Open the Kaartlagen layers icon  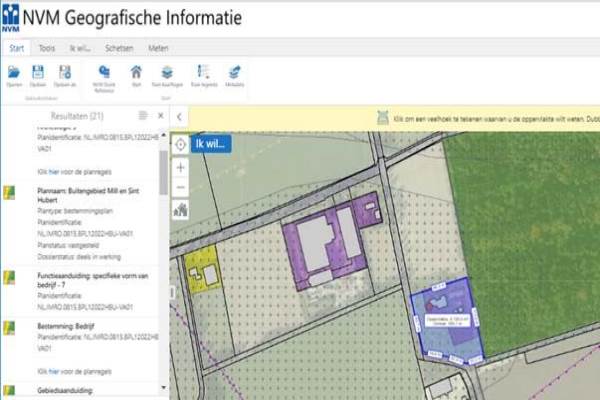tap(167, 72)
